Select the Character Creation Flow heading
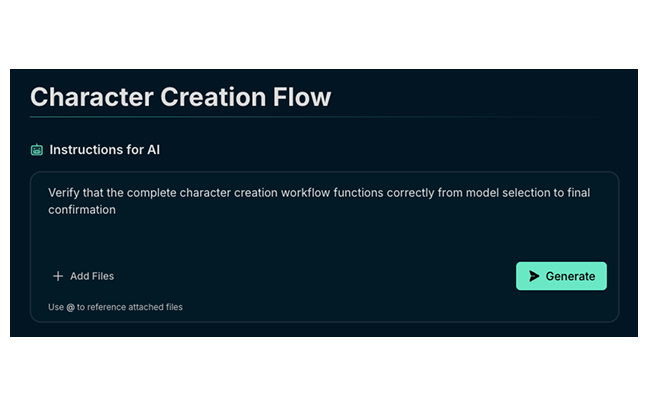 click(180, 97)
